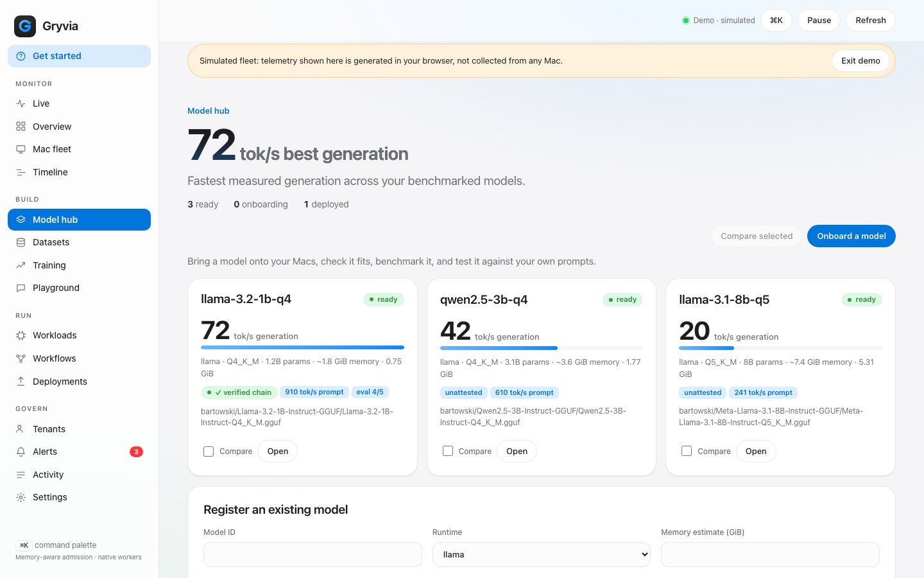Click the Onboard a model button
The width and height of the screenshot is (924, 578).
click(851, 236)
